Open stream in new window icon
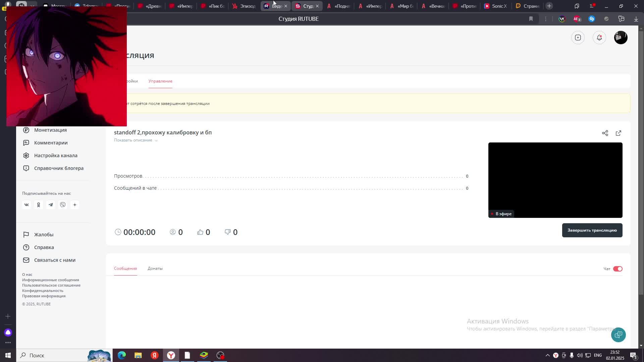This screenshot has width=644, height=362. coord(618,133)
